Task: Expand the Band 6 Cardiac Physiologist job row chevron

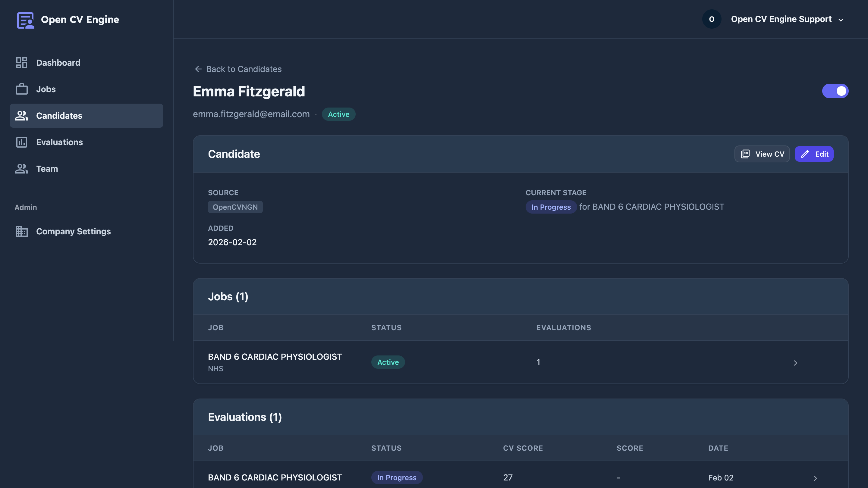Action: point(795,363)
